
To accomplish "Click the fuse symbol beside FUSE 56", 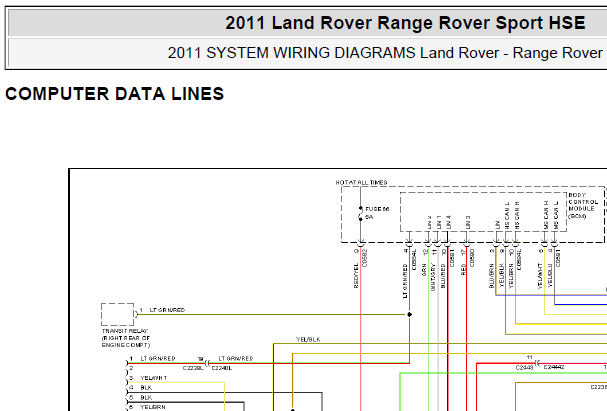I will tap(360, 214).
